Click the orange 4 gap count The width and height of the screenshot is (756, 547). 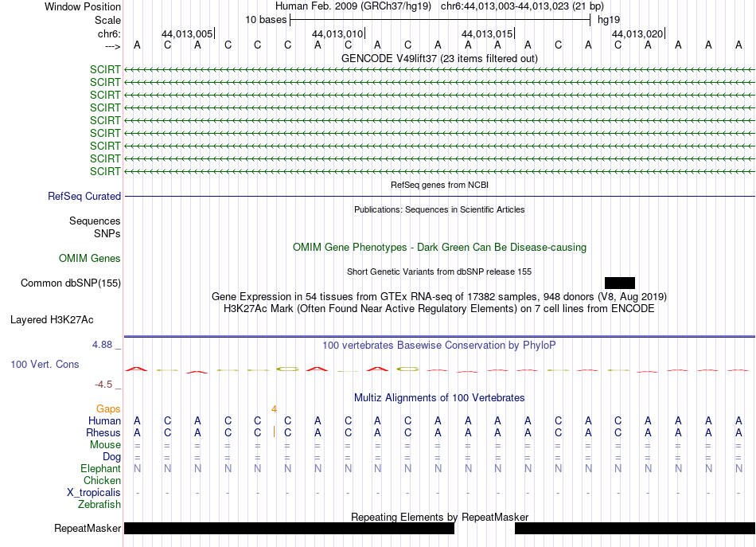point(274,409)
